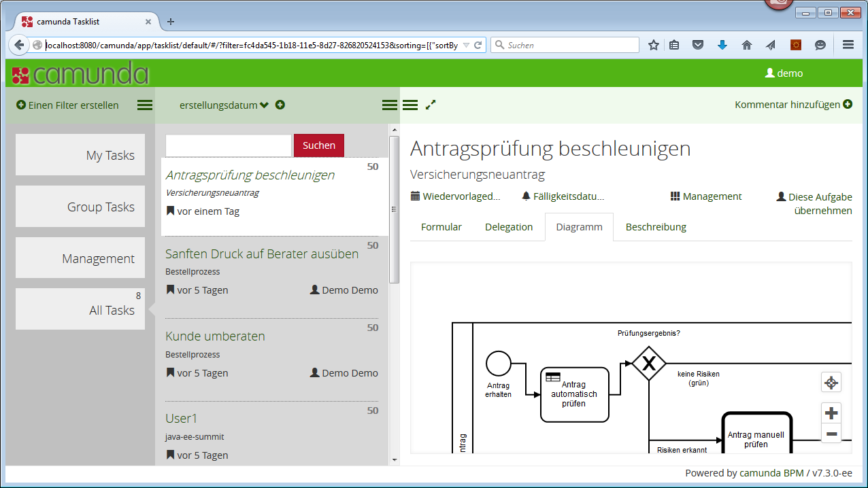
Task: Maximize task view with expand arrows
Action: pos(431,105)
